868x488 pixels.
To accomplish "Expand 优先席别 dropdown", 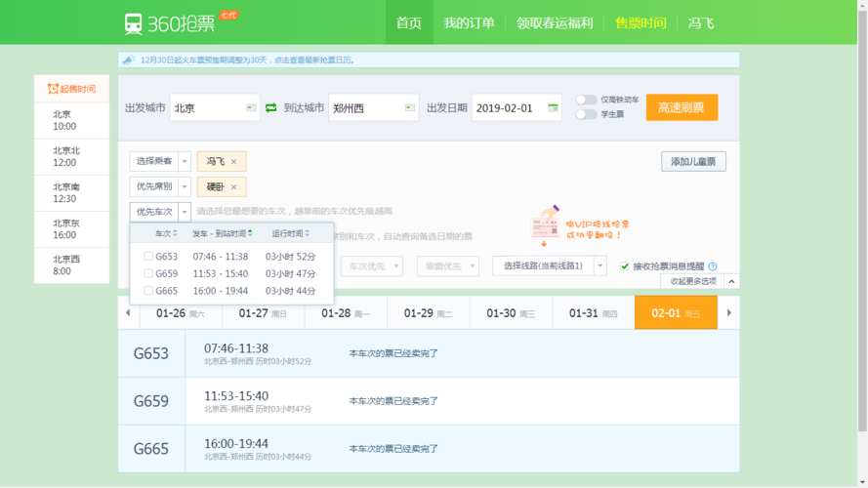I will (185, 186).
